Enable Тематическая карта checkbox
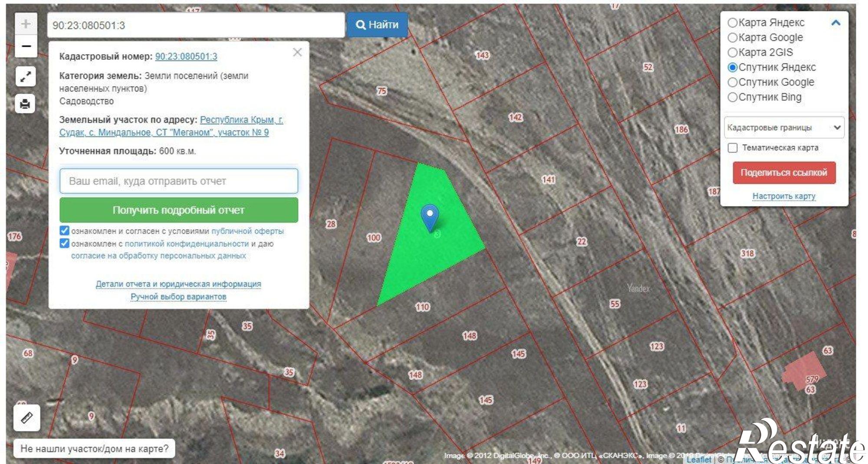868x464 pixels. point(733,148)
